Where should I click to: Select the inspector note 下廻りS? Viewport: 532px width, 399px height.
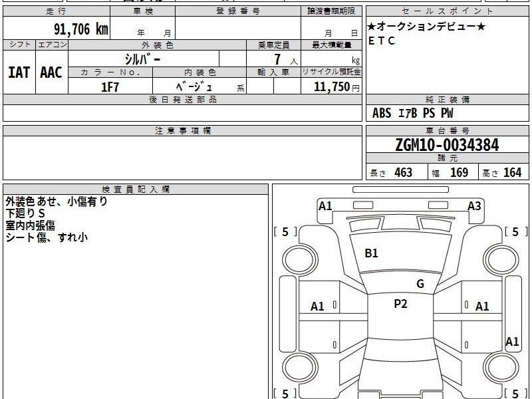(x=25, y=213)
